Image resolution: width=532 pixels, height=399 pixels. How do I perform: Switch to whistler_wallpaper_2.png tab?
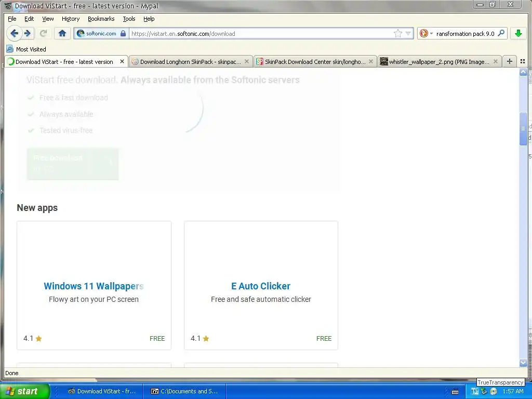(x=439, y=62)
